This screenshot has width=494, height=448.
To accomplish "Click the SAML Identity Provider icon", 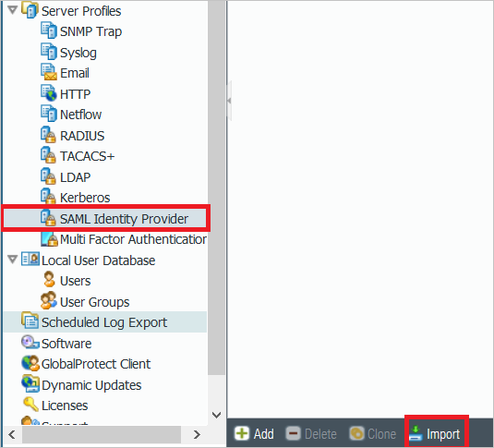I will click(49, 218).
